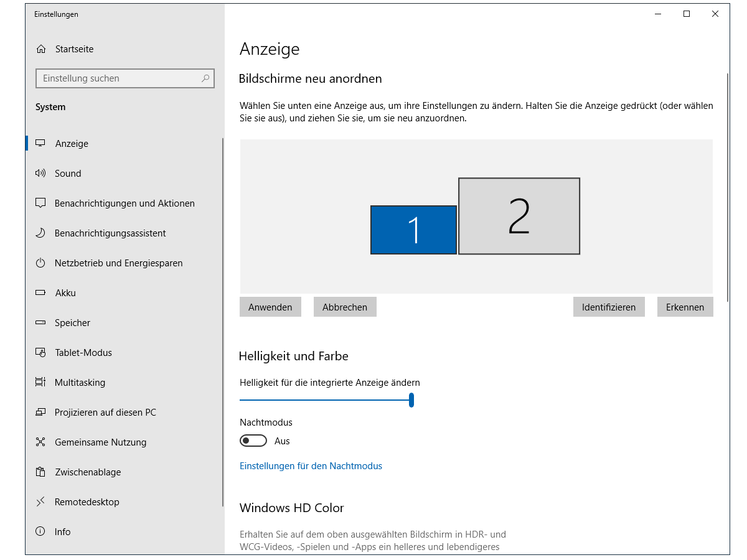Open the Netzbetrieb und Energiesparen power icon
Image resolution: width=747 pixels, height=560 pixels.
click(x=41, y=263)
